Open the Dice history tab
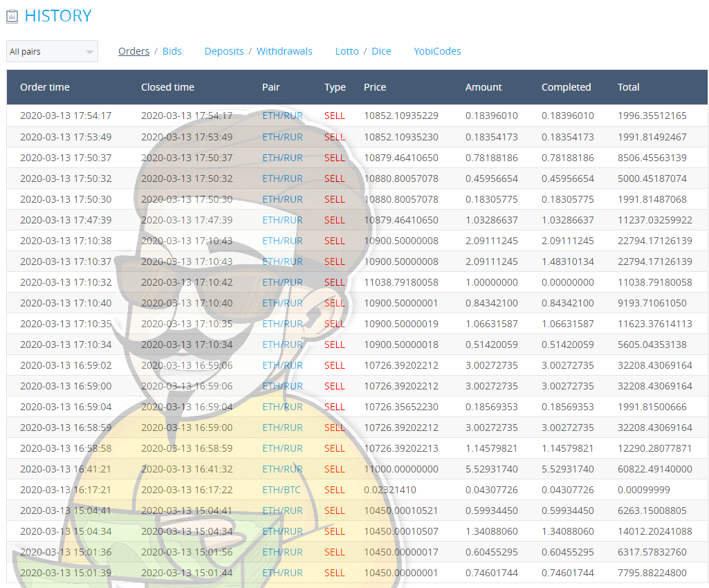Viewport: 709px width, 588px height. pyautogui.click(x=381, y=51)
